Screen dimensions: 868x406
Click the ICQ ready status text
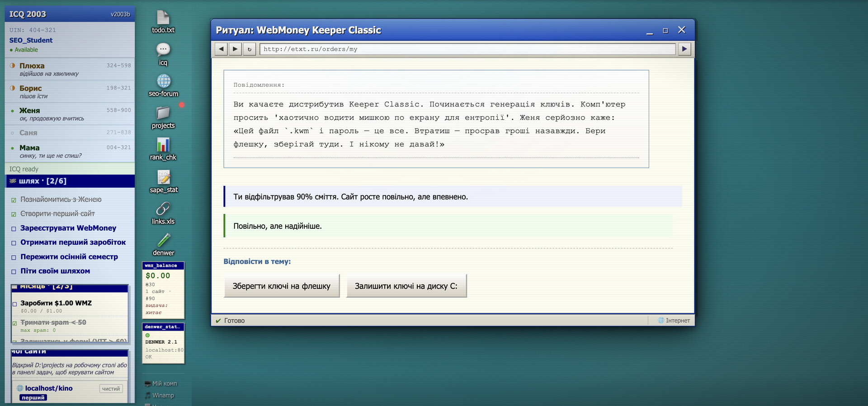24,169
